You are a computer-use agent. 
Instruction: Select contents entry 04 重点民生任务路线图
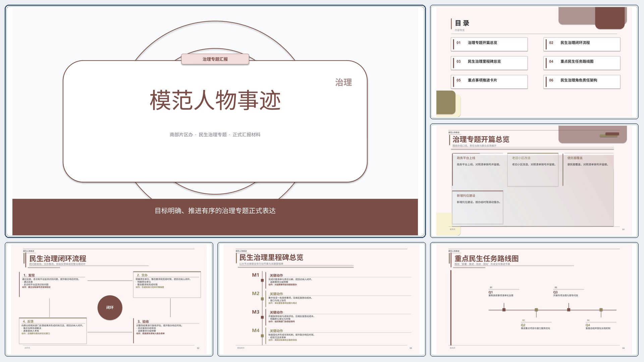[x=582, y=63]
